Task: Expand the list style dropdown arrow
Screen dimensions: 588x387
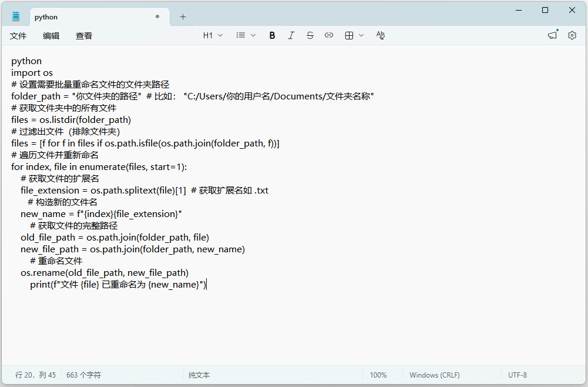Action: click(253, 35)
